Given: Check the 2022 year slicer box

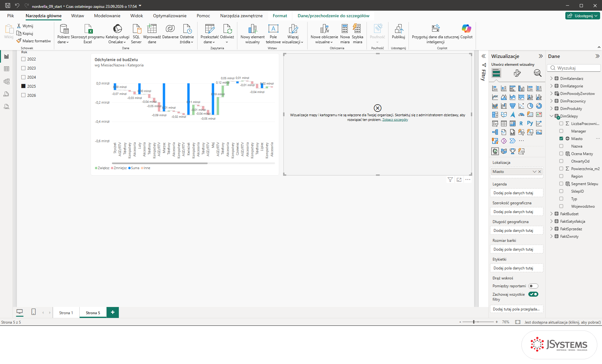Looking at the screenshot, I should pyautogui.click(x=23, y=59).
